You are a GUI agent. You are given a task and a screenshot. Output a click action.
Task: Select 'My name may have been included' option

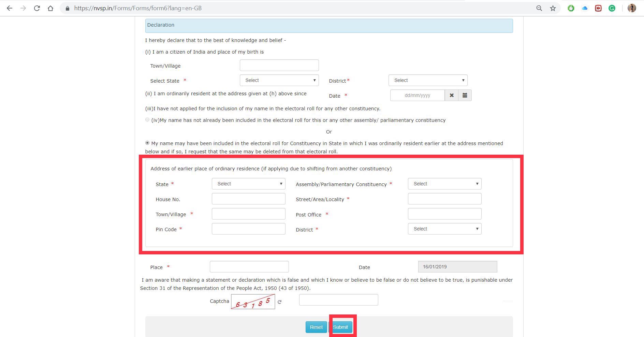(147, 143)
